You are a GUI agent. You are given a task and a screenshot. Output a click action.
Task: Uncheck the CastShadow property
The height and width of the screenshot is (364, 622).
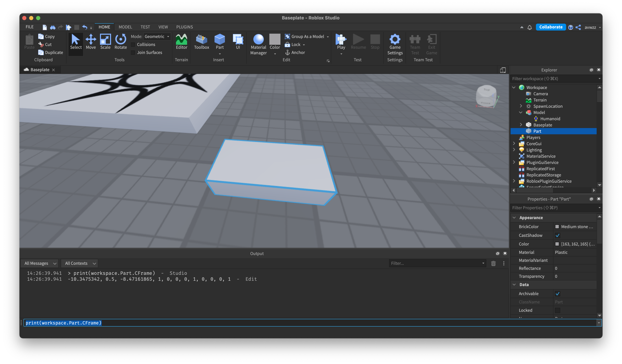(x=557, y=235)
